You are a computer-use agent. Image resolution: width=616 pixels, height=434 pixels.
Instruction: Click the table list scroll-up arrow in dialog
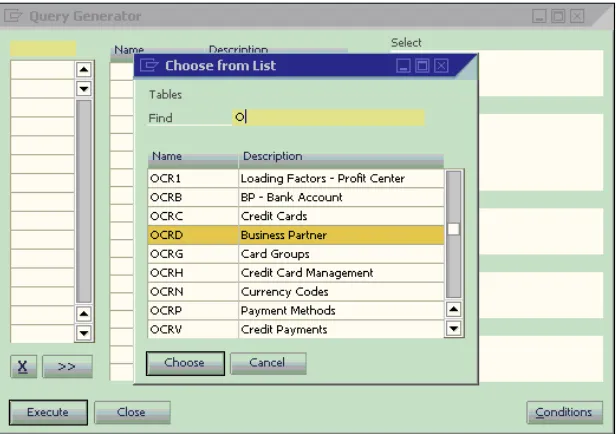coord(454,310)
